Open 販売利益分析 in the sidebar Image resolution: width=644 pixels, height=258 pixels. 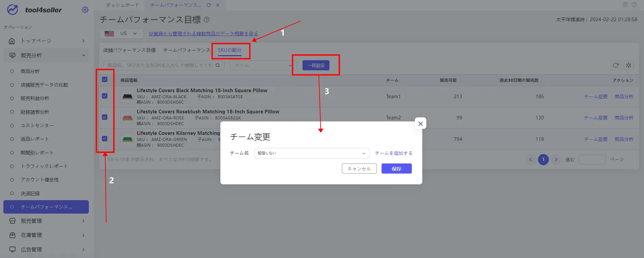[35, 98]
